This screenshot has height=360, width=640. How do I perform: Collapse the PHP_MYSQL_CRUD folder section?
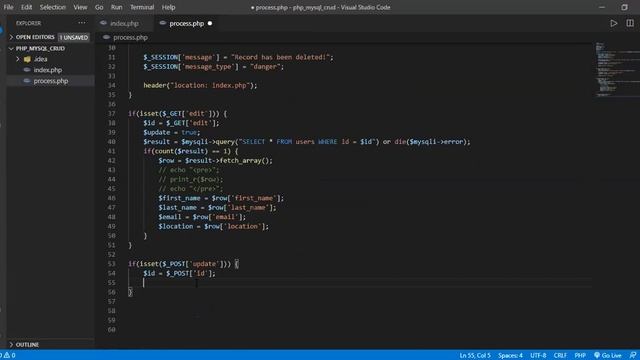(11, 48)
